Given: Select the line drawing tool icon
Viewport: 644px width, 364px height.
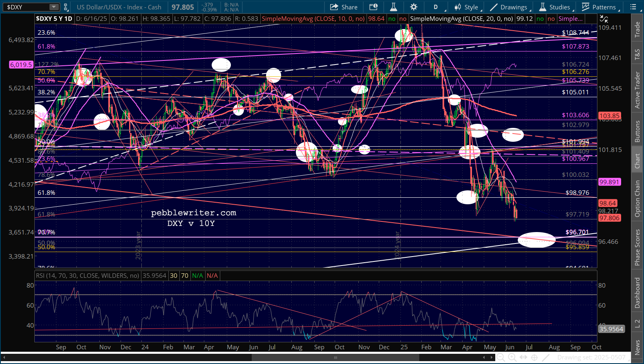Looking at the screenshot, I should click(x=546, y=357).
